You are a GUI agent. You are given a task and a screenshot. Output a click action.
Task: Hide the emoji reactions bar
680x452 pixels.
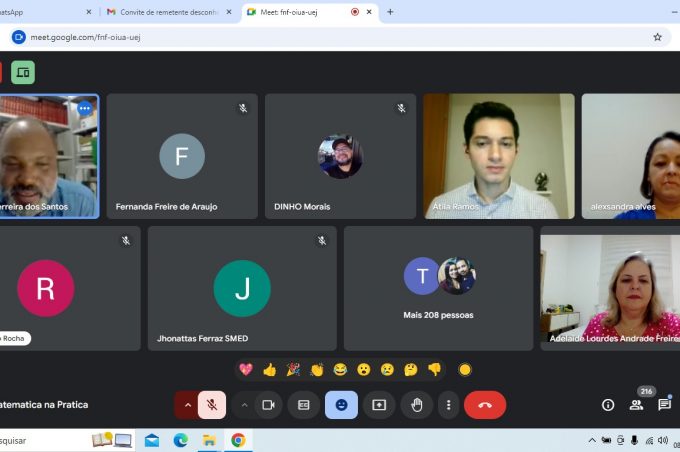[341, 405]
